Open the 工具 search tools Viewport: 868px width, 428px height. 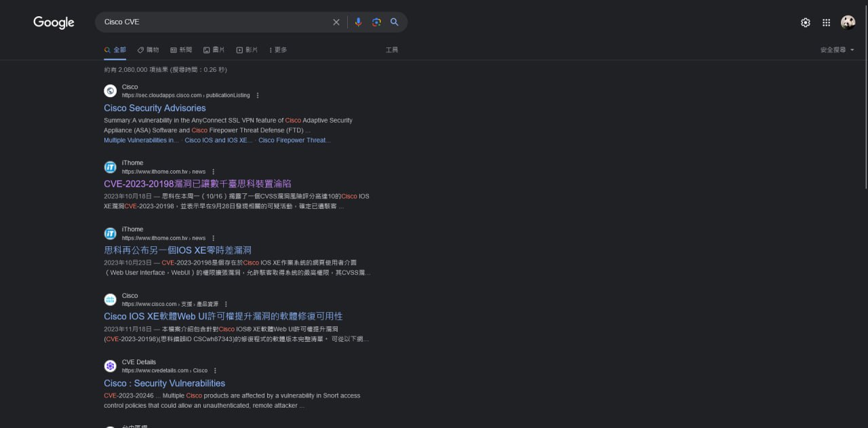point(392,50)
